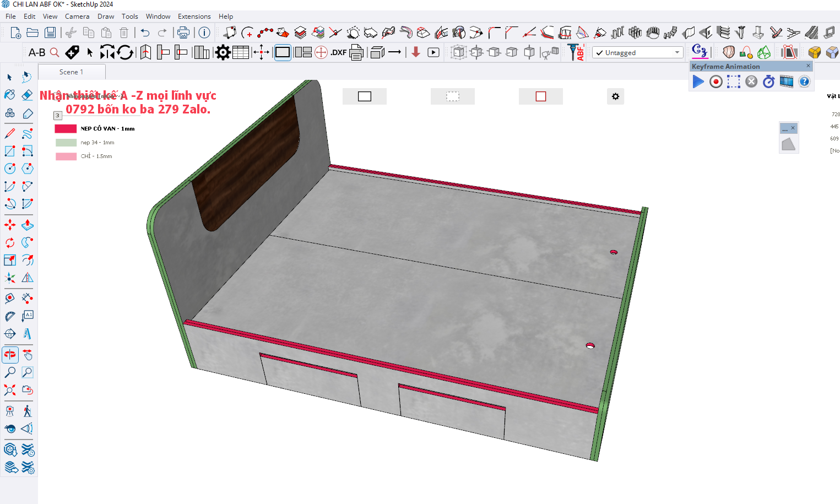Open the Camera menu
This screenshot has width=840, height=504.
point(77,17)
